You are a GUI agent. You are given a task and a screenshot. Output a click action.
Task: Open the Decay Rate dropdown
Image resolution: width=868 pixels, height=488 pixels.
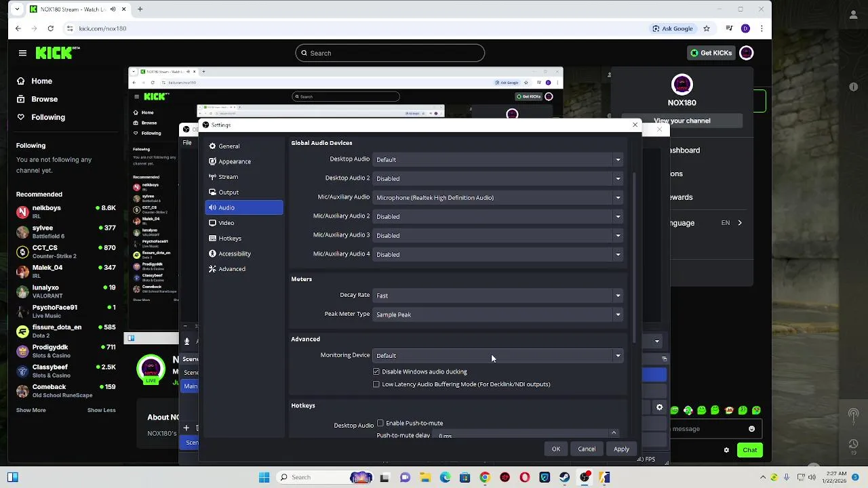[x=498, y=296]
